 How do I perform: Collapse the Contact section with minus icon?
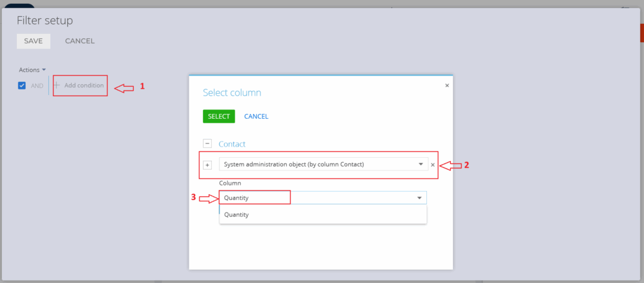coord(207,144)
